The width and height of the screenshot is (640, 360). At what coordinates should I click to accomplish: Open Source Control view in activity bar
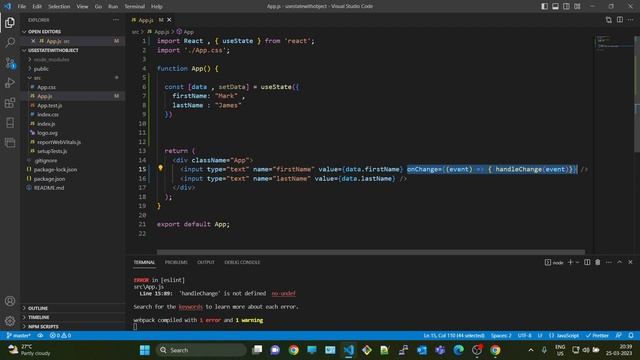click(10, 63)
